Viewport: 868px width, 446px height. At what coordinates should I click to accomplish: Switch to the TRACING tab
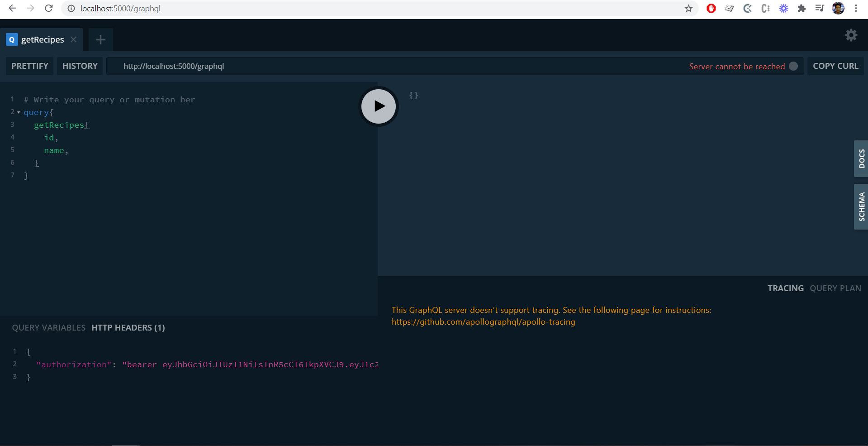pos(785,288)
